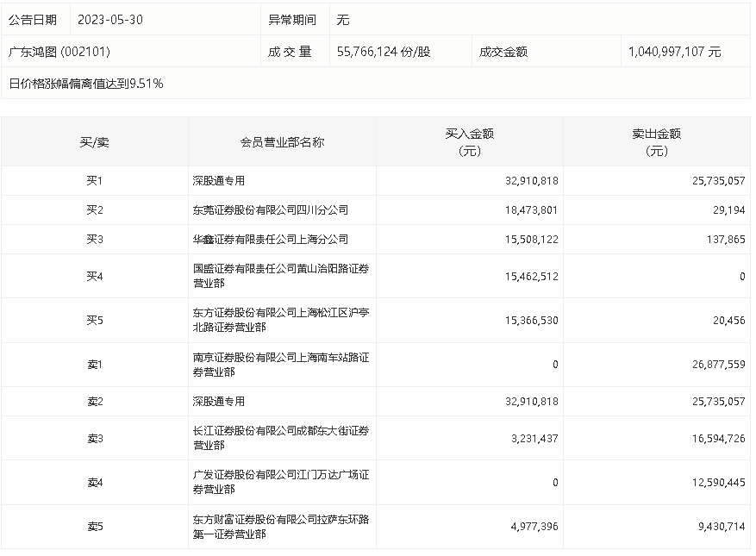Click the 卖出金额 (元) column header
The width and height of the screenshot is (756, 556).
pos(657,142)
